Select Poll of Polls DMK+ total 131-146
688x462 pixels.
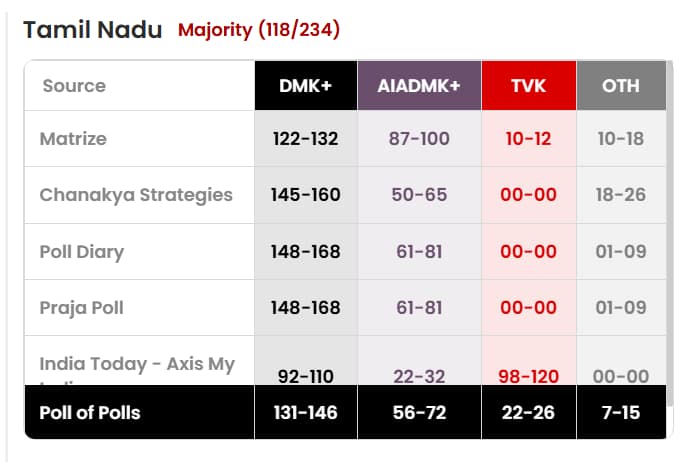click(x=305, y=412)
